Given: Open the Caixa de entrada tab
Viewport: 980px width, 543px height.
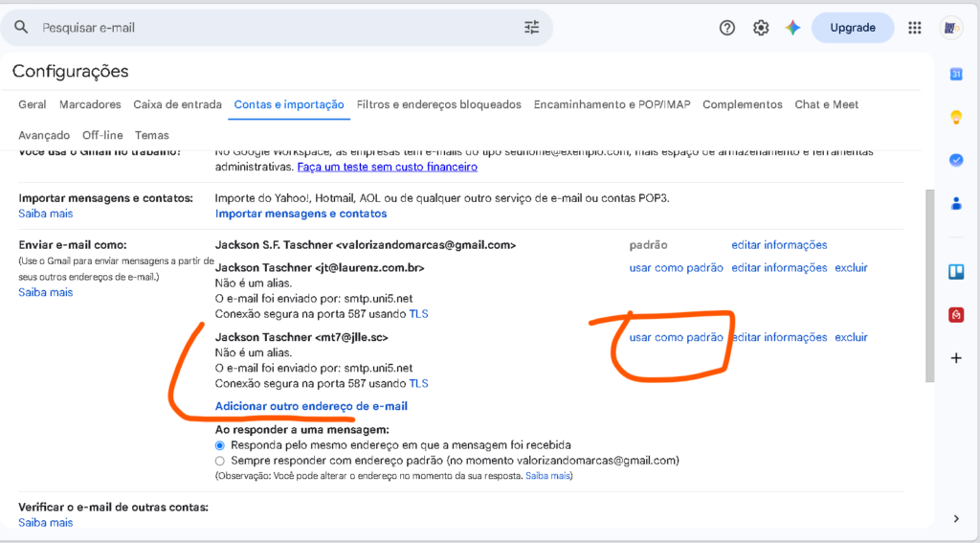Looking at the screenshot, I should [177, 104].
